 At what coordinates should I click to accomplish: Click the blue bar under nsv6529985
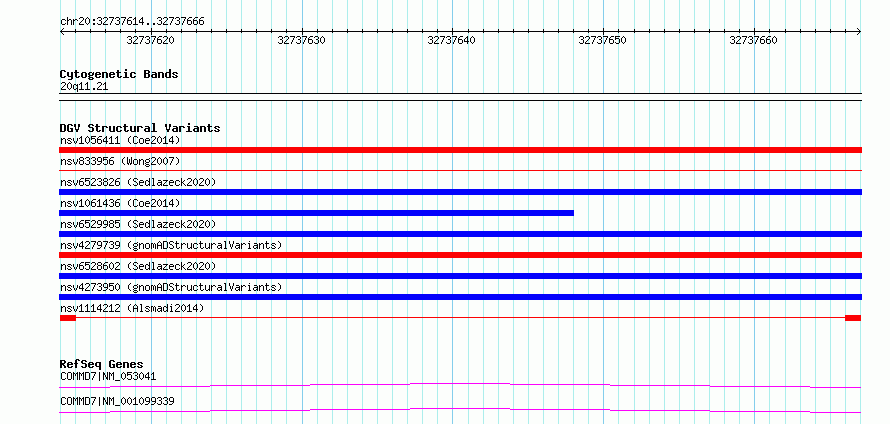pos(460,234)
